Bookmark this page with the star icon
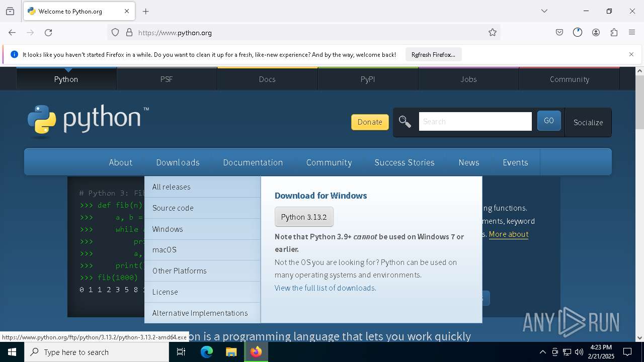The width and height of the screenshot is (644, 362). [493, 33]
